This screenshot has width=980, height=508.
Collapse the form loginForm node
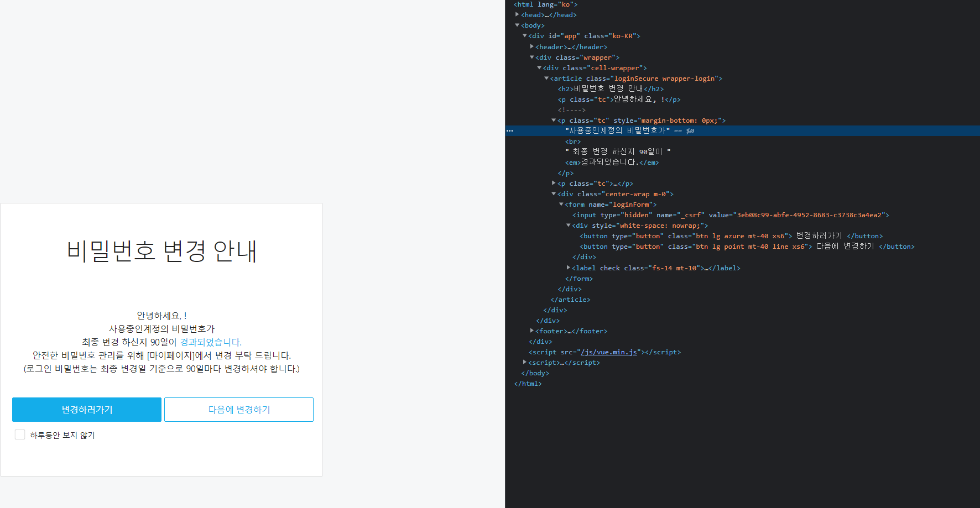coord(561,205)
